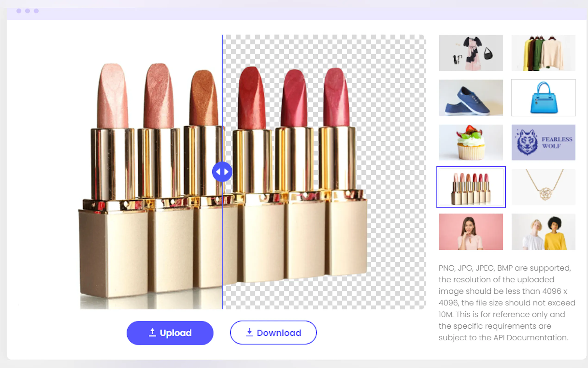Click the left arrow on slider handle
The image size is (588, 368).
[218, 172]
